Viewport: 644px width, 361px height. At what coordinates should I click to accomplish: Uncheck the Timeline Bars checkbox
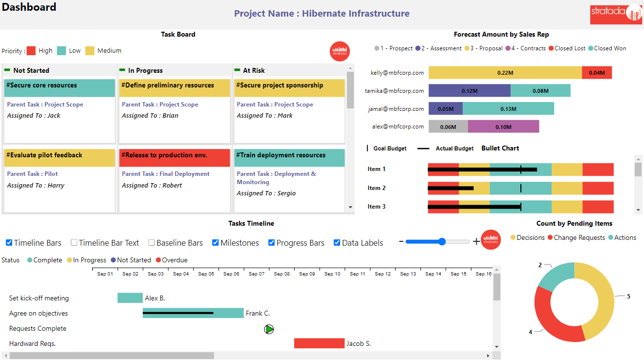tap(9, 242)
